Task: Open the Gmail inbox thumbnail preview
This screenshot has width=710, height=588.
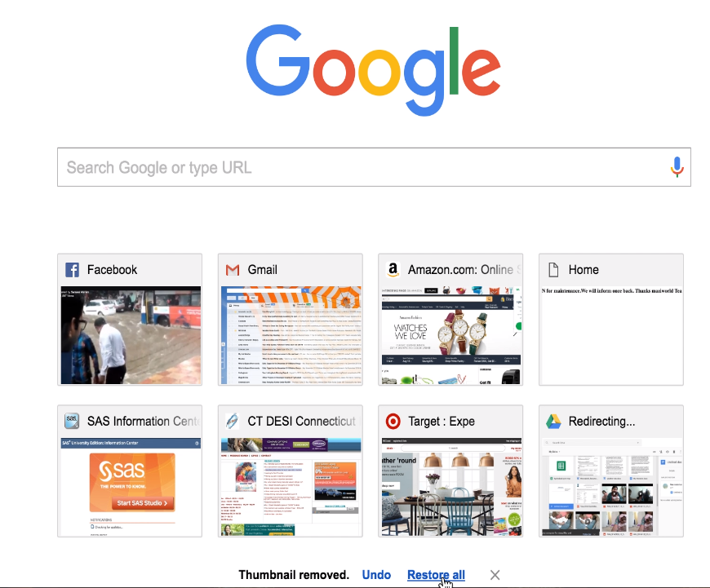Action: 291,335
